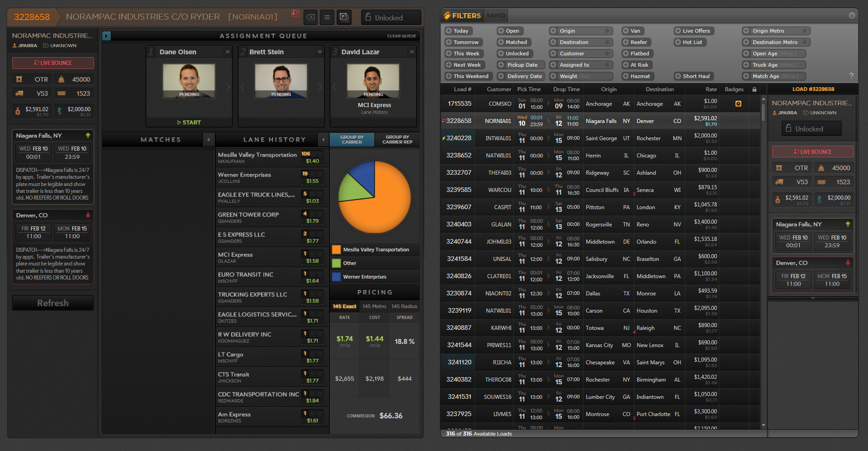This screenshot has height=451, width=868.
Task: Close the Filters panel with the X icon
Action: tap(852, 15)
